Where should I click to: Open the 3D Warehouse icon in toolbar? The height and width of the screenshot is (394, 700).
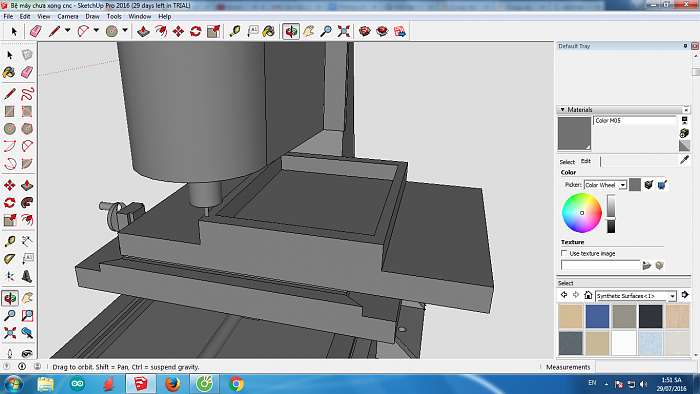point(365,31)
